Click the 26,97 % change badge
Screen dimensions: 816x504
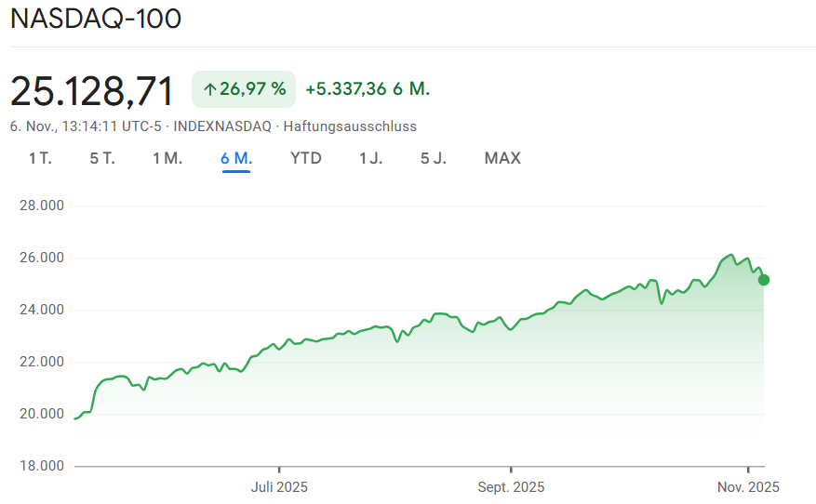click(x=244, y=89)
